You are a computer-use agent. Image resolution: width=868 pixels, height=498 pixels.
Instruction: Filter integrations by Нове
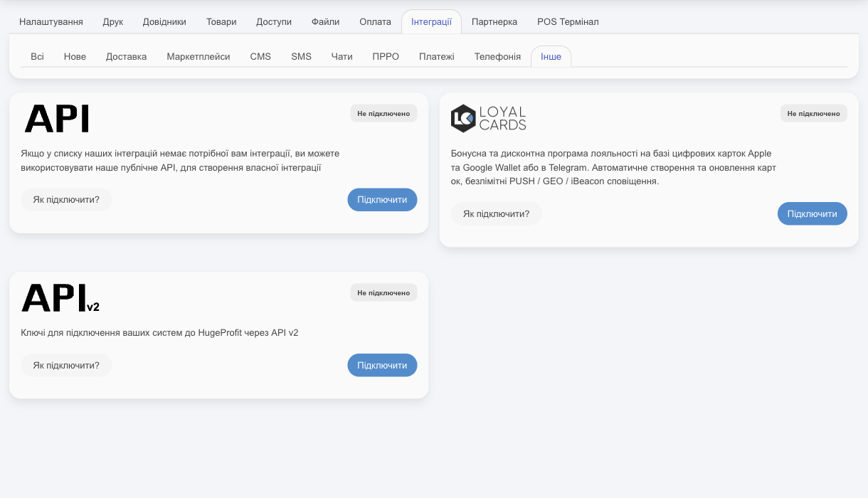[x=75, y=57]
